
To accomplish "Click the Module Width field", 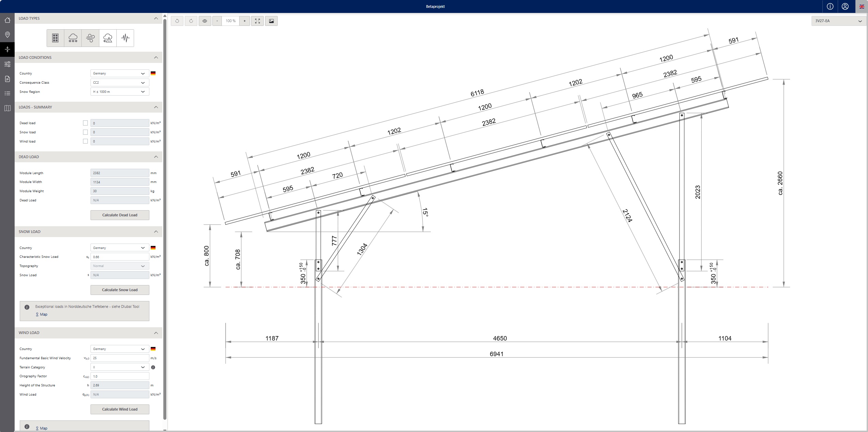I will 120,182.
